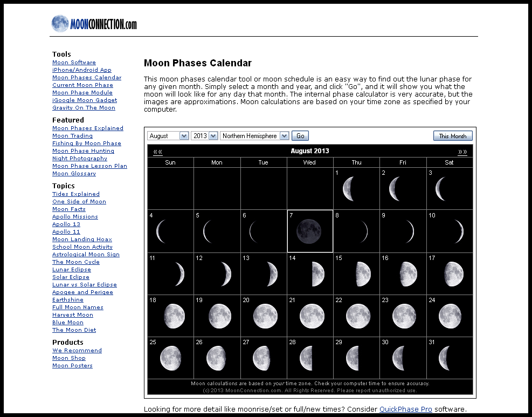Click the gibbous moon on August 16
Image resolution: width=532 pixels, height=417 pixels.
click(409, 274)
